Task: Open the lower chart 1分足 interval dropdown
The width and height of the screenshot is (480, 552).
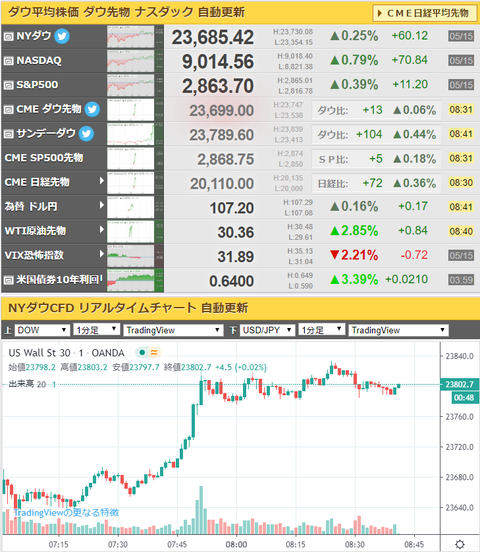Action: point(321,330)
